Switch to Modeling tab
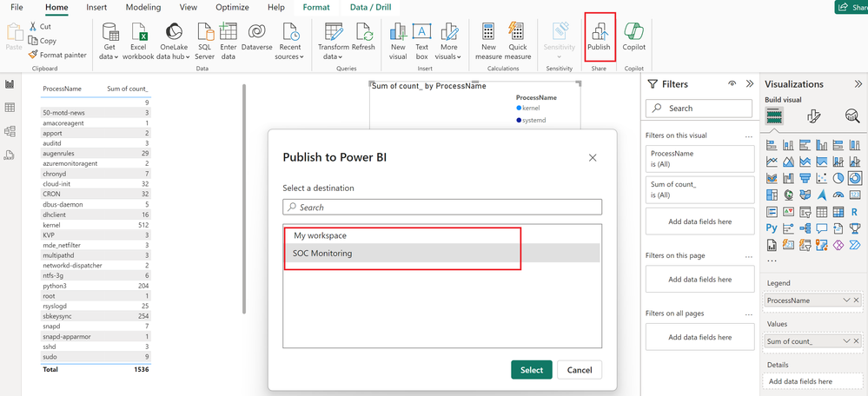Image resolution: width=868 pixels, height=396 pixels. 143,7
